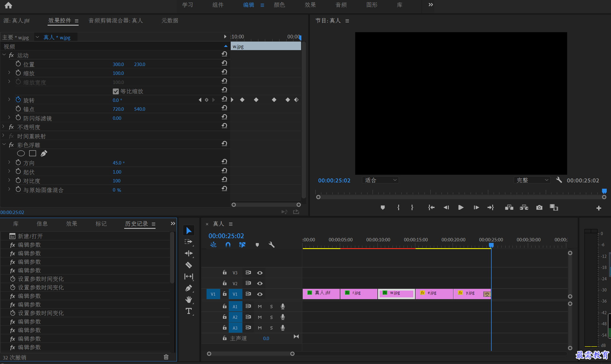Solo audio track A2

[x=271, y=317]
